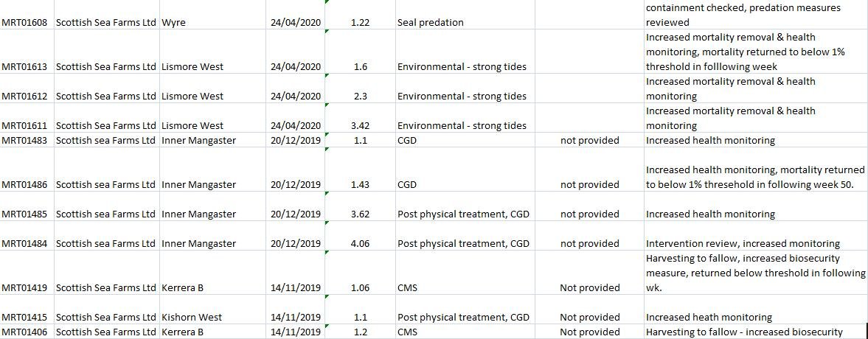
Task: Click the mortality value 1.22 cell
Action: click(x=361, y=22)
